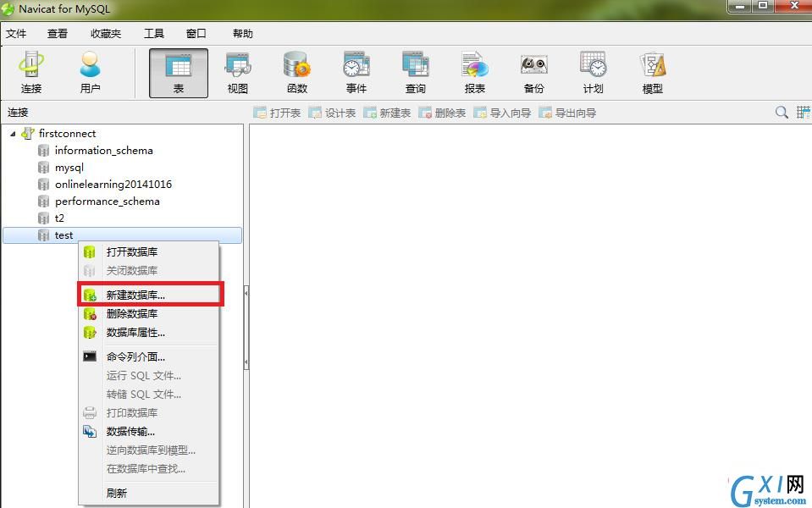Click the 数据库属性 icon in context menu
Image resolution: width=812 pixels, height=508 pixels.
tap(90, 333)
